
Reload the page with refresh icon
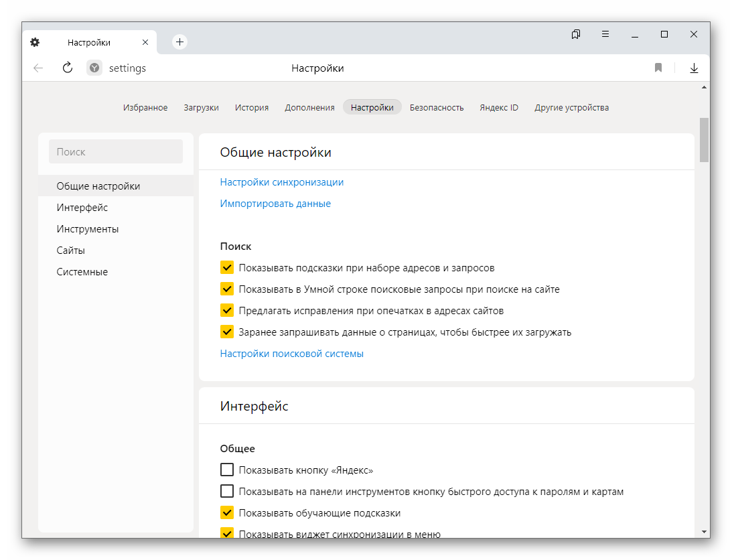[67, 68]
